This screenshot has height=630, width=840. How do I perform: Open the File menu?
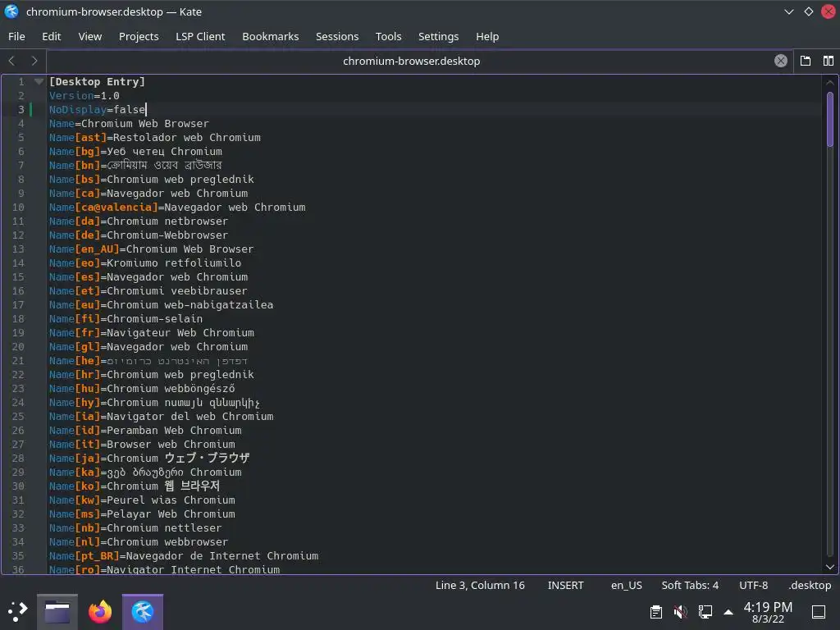click(x=16, y=36)
